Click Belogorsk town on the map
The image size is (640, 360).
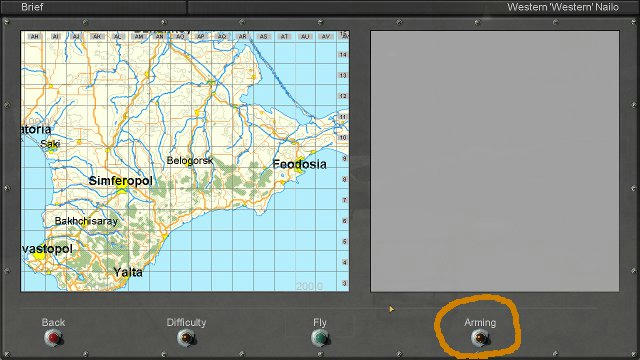(190, 160)
